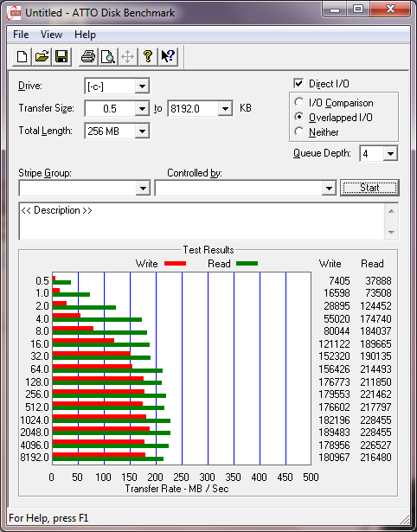The image size is (417, 532).
Task: Click the yellow question mark About icon
Action: [148, 56]
